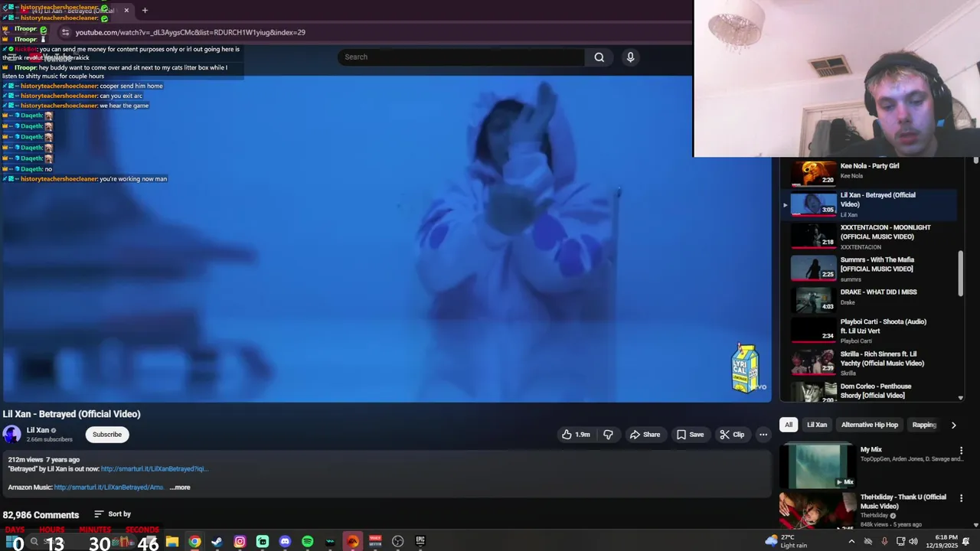Select the All filter chip

[789, 425]
